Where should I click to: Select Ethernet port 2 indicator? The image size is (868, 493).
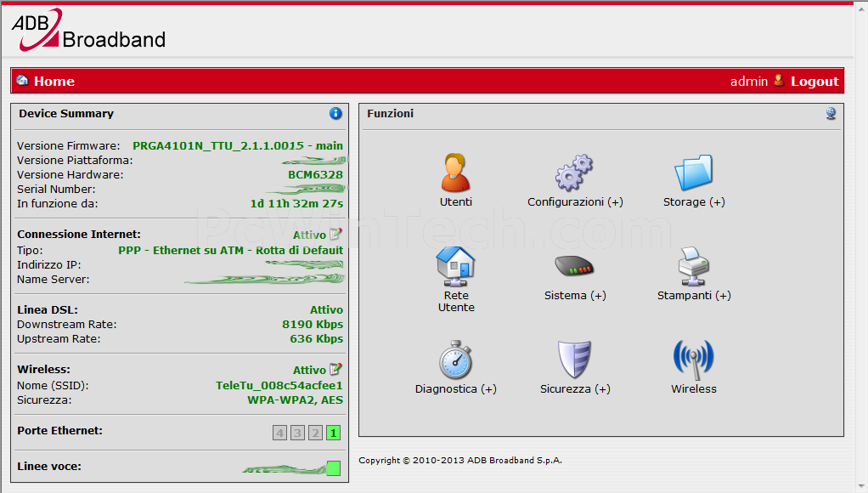316,433
